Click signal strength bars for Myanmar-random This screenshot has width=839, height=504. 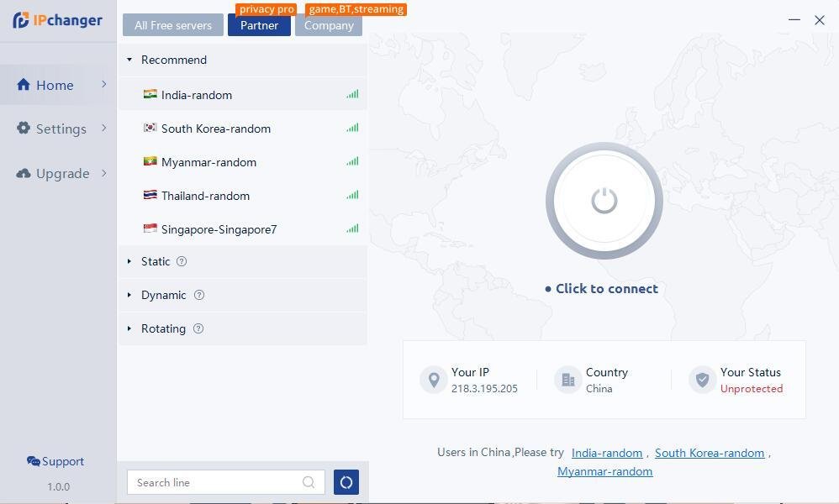tap(352, 161)
